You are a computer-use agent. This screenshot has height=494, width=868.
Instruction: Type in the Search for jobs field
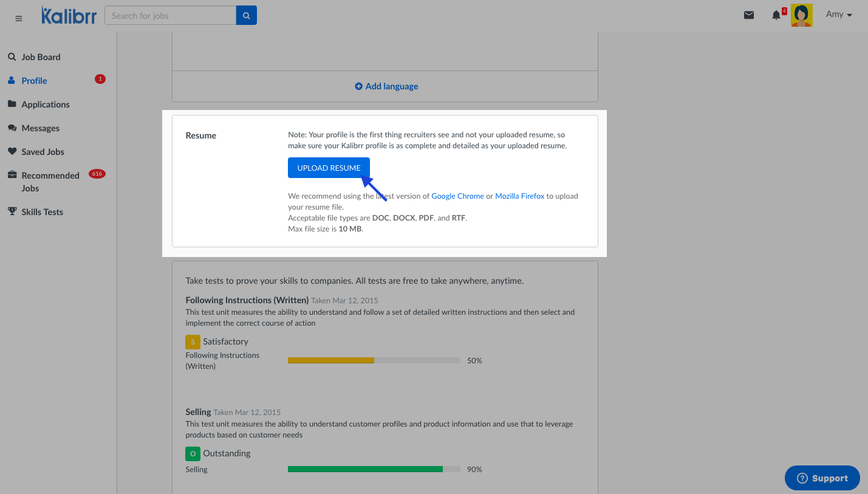(x=170, y=16)
